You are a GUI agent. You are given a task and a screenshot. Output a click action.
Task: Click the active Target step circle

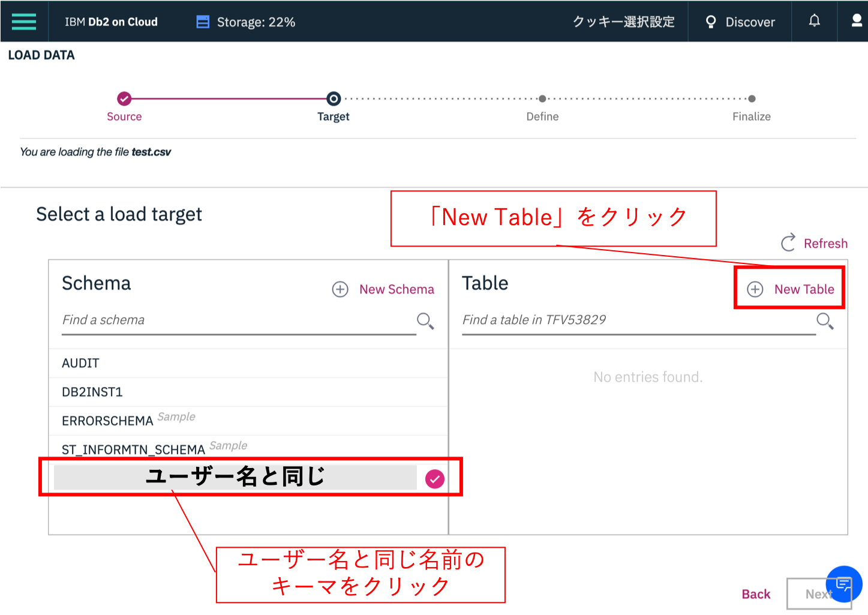click(x=333, y=98)
